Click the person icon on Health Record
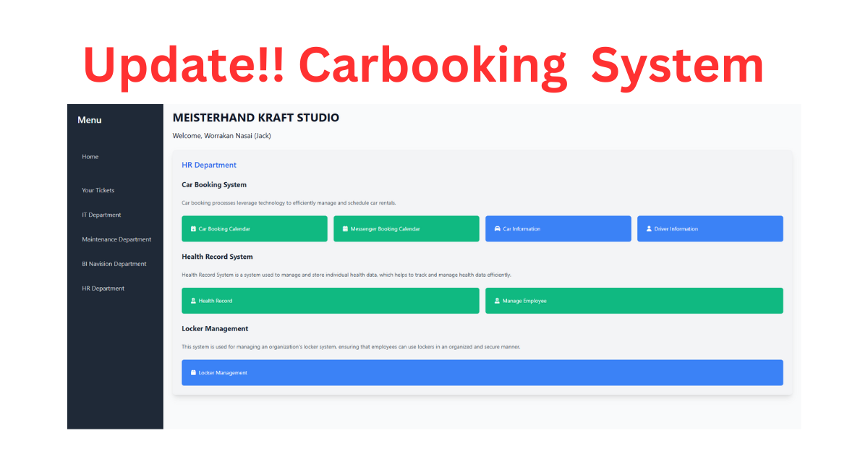Image resolution: width=868 pixels, height=454 pixels. [x=193, y=301]
